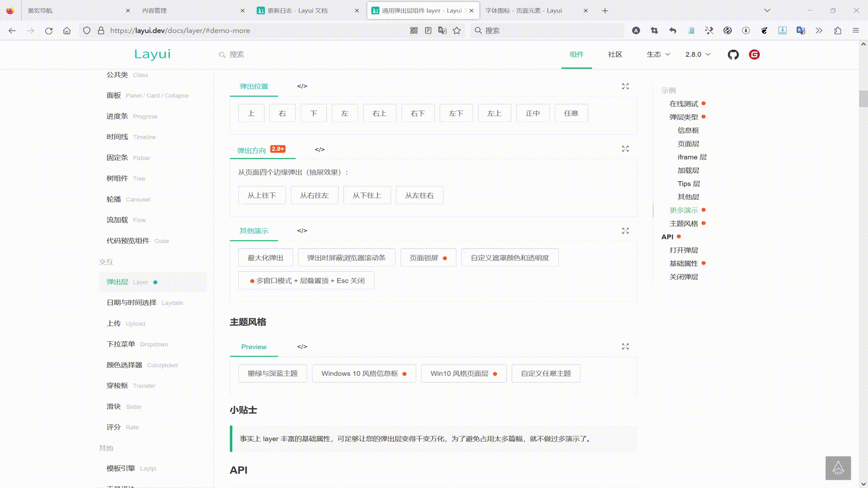This screenshot has width=868, height=488.
Task: Switch to 更新日志 - Layui 文档 tab
Action: 297,10
